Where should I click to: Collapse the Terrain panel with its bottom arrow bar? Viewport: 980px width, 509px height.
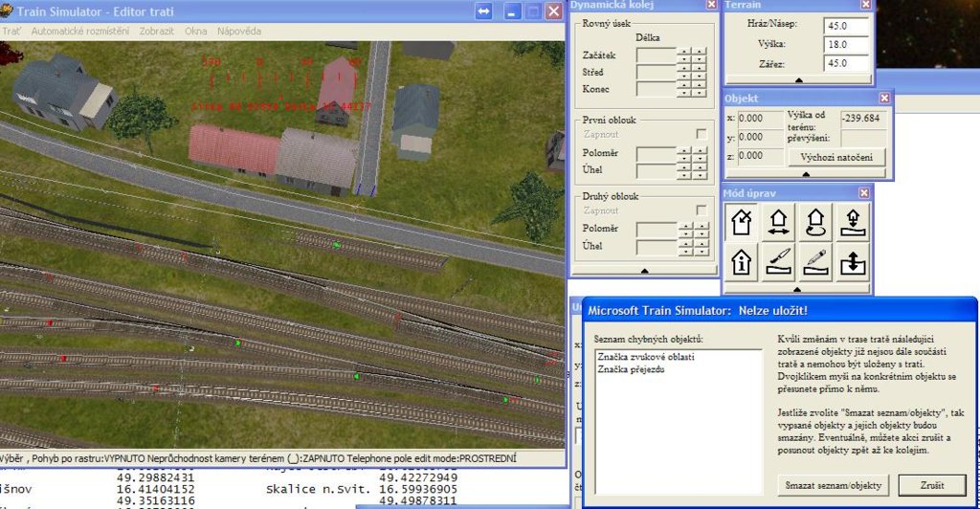pos(799,80)
